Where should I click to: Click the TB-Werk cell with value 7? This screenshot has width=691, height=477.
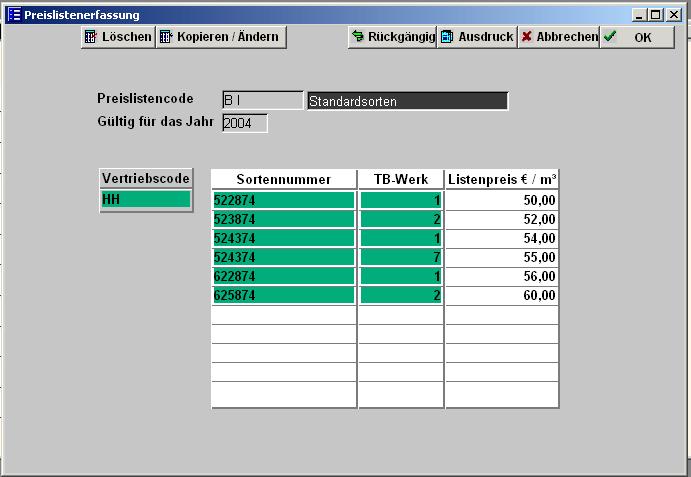click(x=401, y=257)
